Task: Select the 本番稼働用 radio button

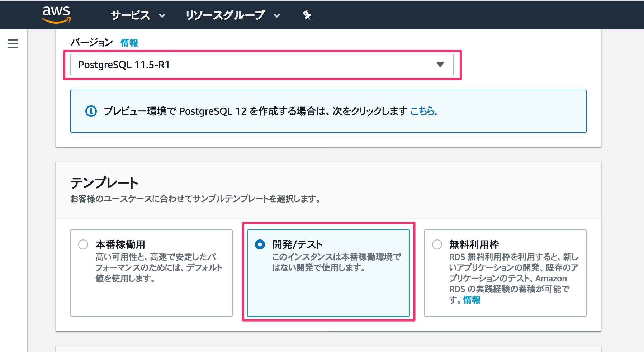Action: pos(83,244)
